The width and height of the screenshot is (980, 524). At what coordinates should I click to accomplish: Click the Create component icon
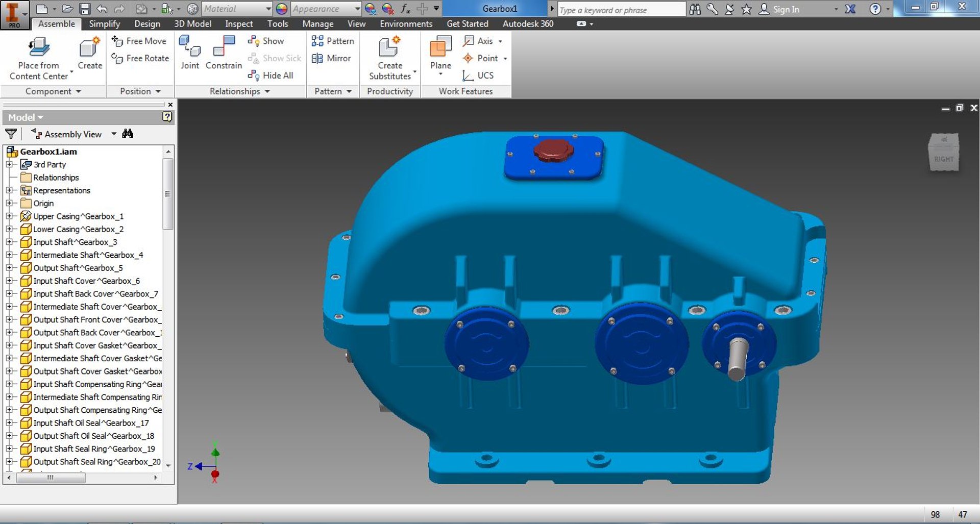(x=89, y=47)
